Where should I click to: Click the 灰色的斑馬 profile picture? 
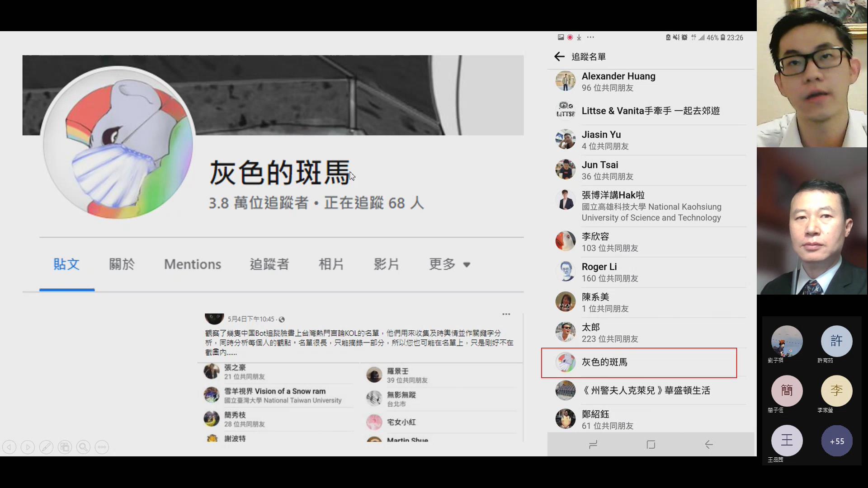pos(117,145)
